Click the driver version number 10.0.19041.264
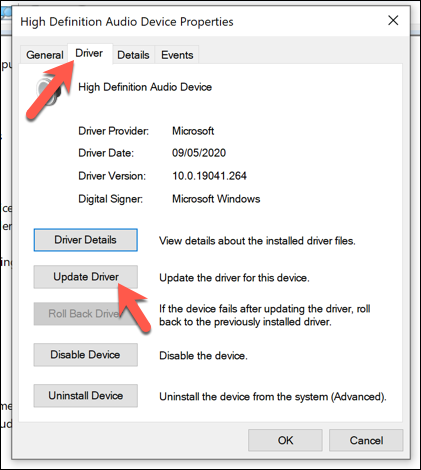The width and height of the screenshot is (421, 470). coord(209,176)
